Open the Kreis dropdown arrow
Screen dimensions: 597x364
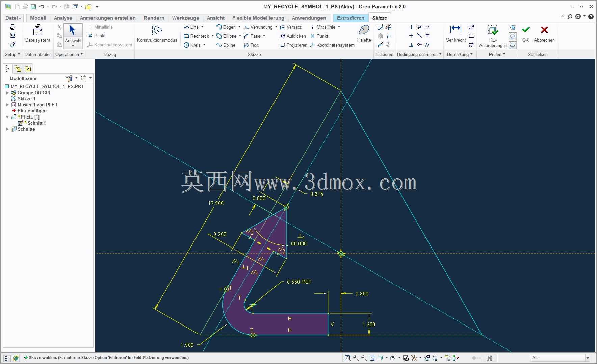pyautogui.click(x=204, y=45)
